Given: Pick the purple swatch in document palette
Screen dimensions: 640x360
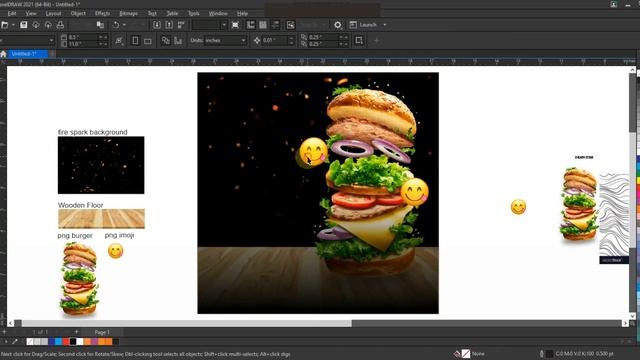Looking at the screenshot, I should tap(94, 342).
